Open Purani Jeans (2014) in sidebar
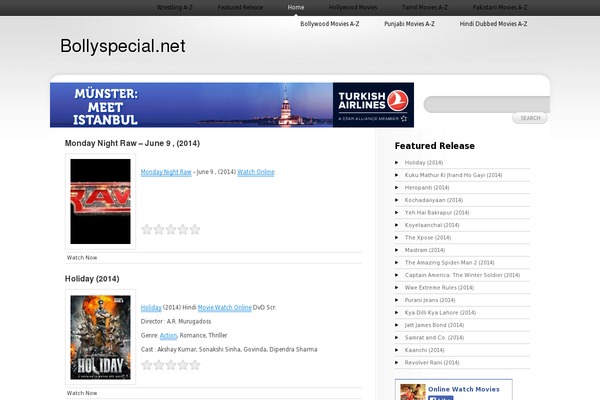Viewport: 600px width, 400px height. (x=430, y=300)
